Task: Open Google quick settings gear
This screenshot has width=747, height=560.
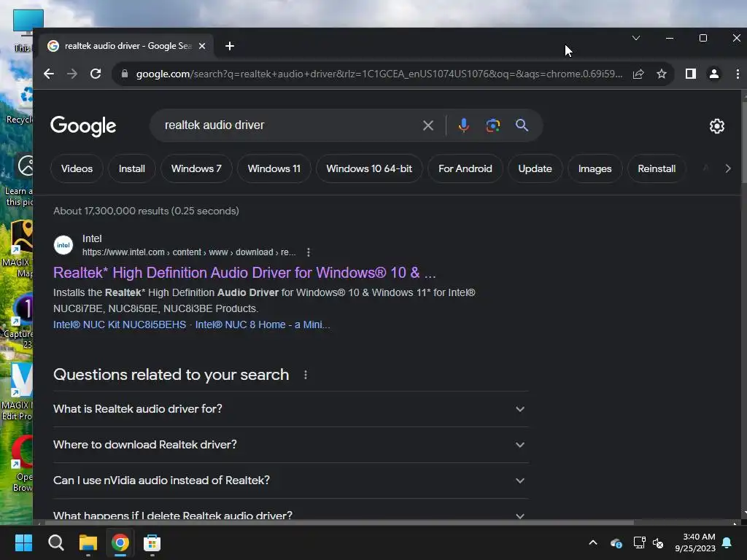Action: [717, 126]
